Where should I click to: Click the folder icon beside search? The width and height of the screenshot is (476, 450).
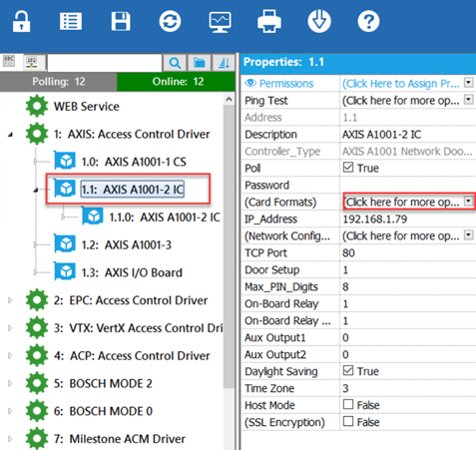pyautogui.click(x=200, y=63)
